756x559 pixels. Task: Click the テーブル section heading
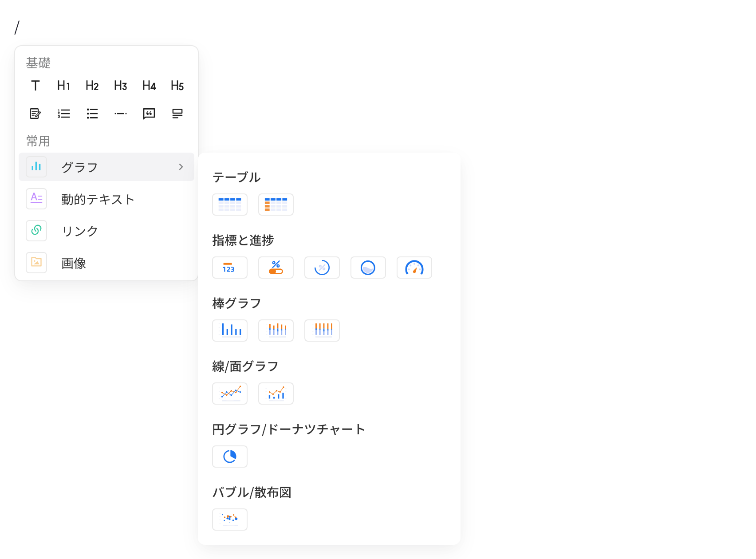[236, 177]
